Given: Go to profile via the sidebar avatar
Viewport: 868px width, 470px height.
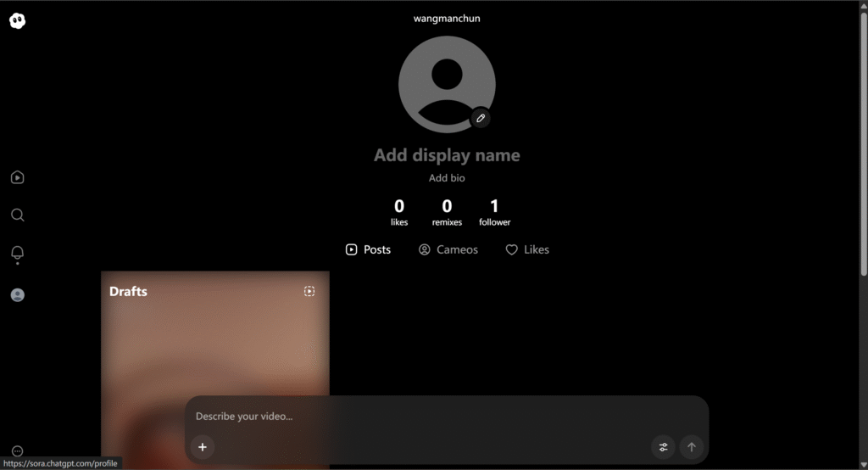Looking at the screenshot, I should pyautogui.click(x=18, y=295).
